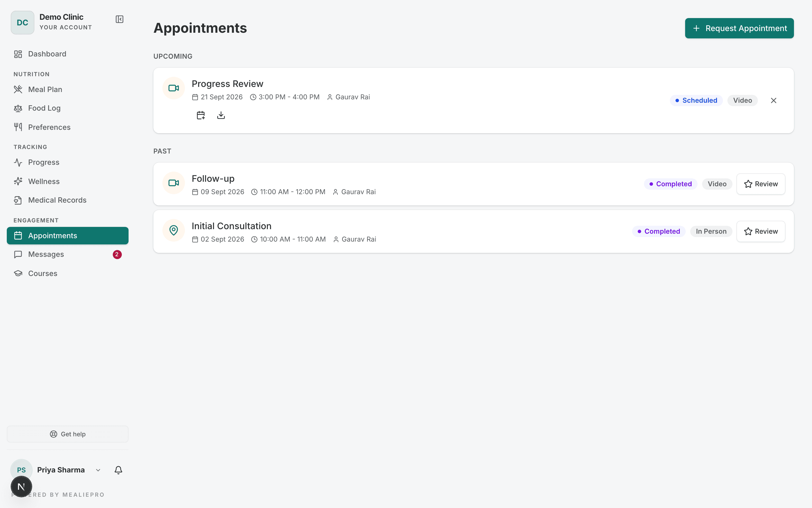The height and width of the screenshot is (508, 812).
Task: View the Progress tracking page
Action: coord(67,162)
